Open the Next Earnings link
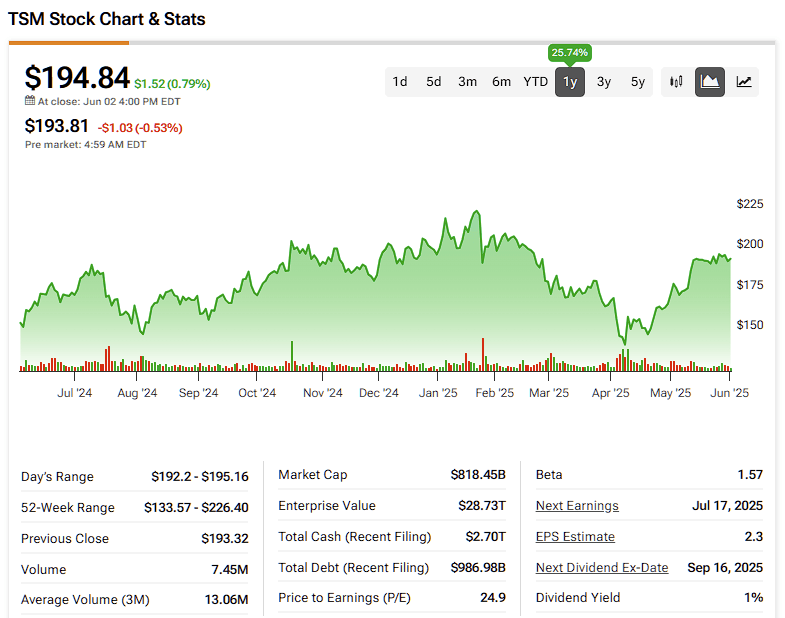The image size is (785, 618). tap(577, 506)
